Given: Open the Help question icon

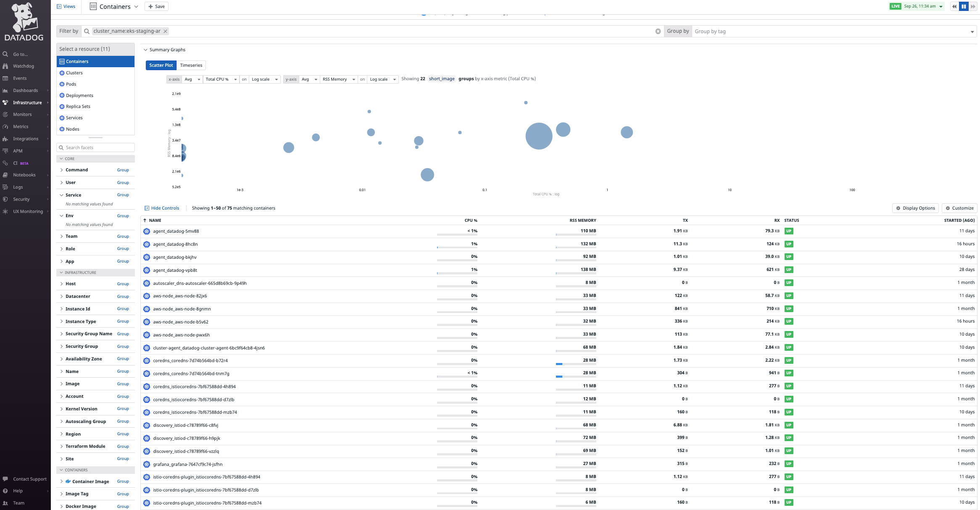Looking at the screenshot, I should 5,491.
